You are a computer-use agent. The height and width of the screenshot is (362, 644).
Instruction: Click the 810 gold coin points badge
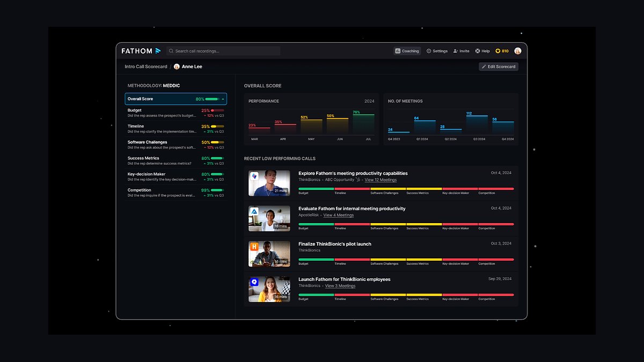click(x=502, y=51)
